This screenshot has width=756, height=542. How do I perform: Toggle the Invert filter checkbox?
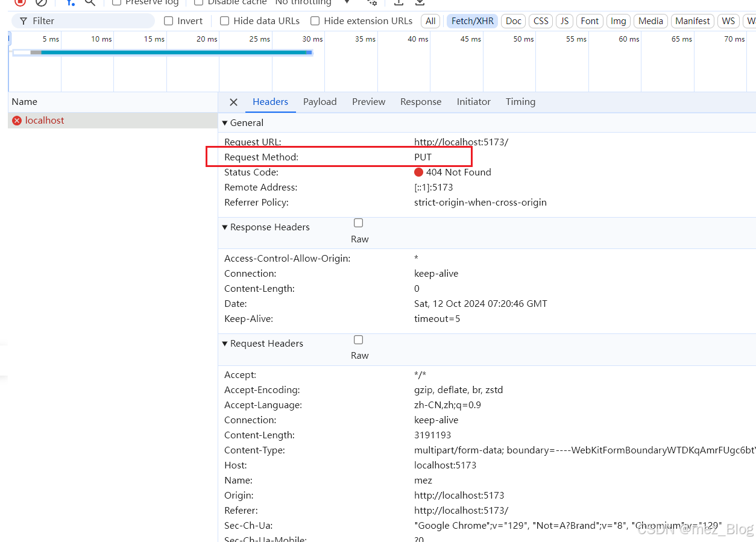point(168,21)
